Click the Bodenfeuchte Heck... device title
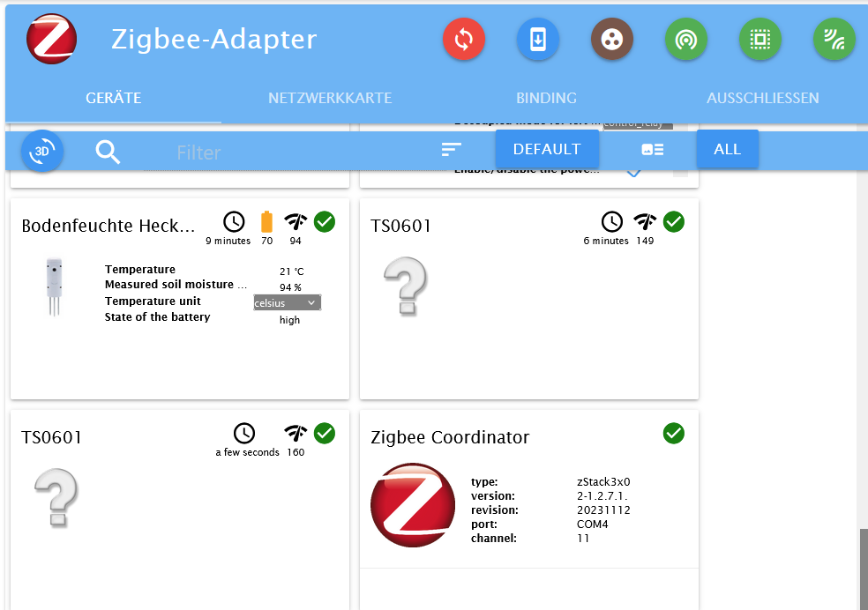This screenshot has height=610, width=868. 108,226
